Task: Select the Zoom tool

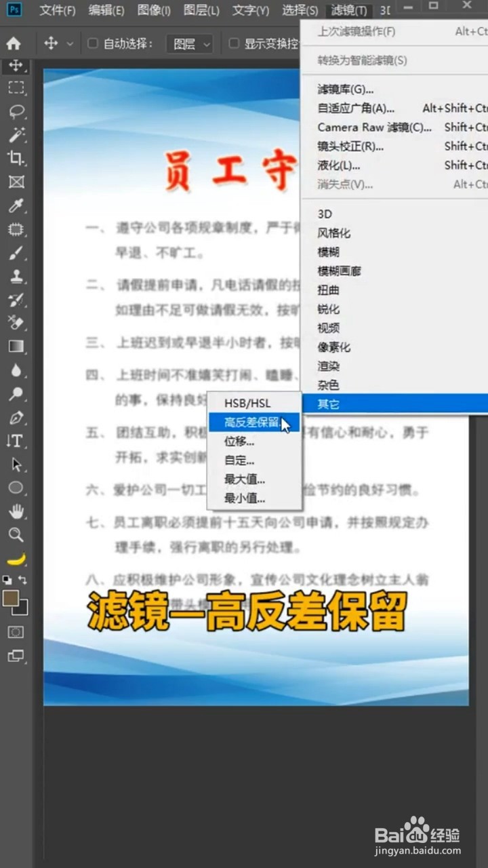Action: tap(16, 535)
